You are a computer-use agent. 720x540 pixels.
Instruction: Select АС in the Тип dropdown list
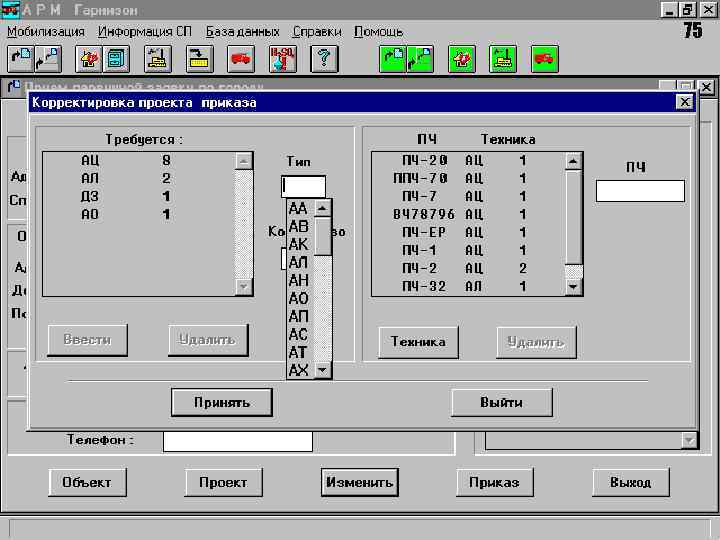[301, 334]
